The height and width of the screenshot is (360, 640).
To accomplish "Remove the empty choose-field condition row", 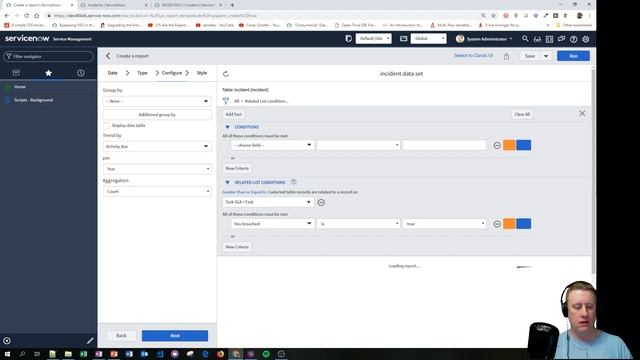I will click(497, 145).
